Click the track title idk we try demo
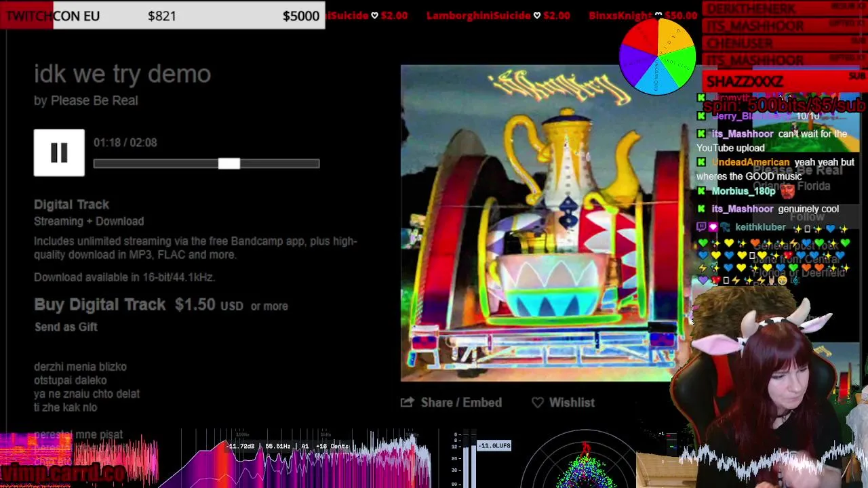868x488 pixels. tap(122, 74)
